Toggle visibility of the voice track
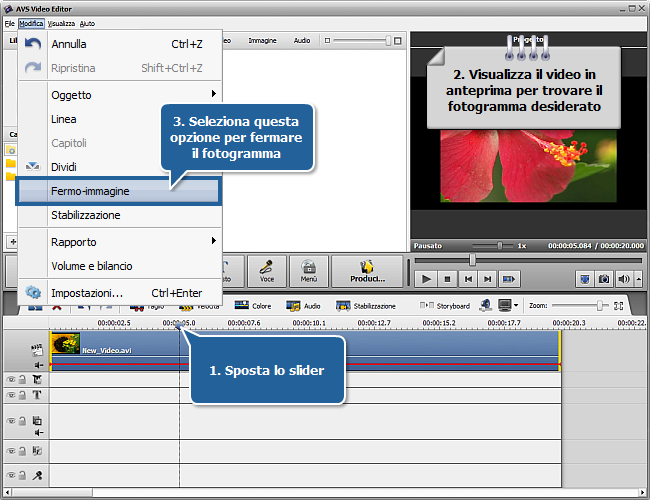 tap(11, 475)
